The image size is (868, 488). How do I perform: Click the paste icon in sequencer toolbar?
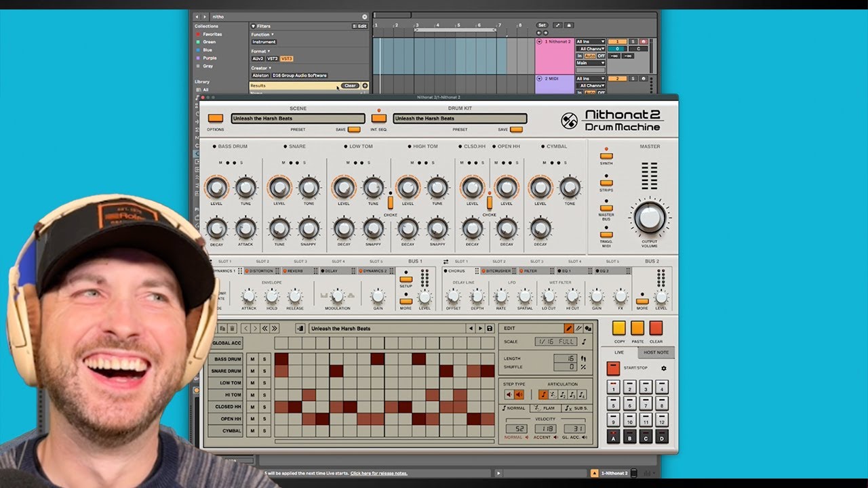(222, 328)
